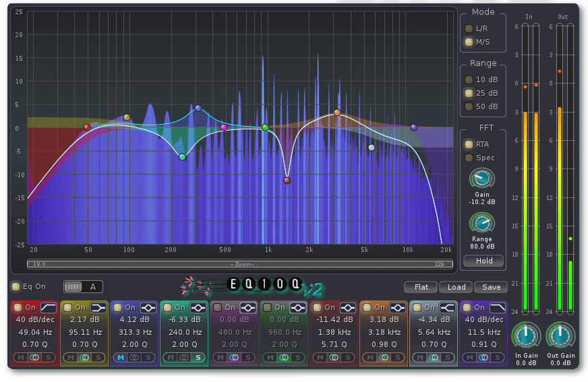Click the 5.71 Q value field
Image resolution: width=588 pixels, height=382 pixels.
coord(334,344)
